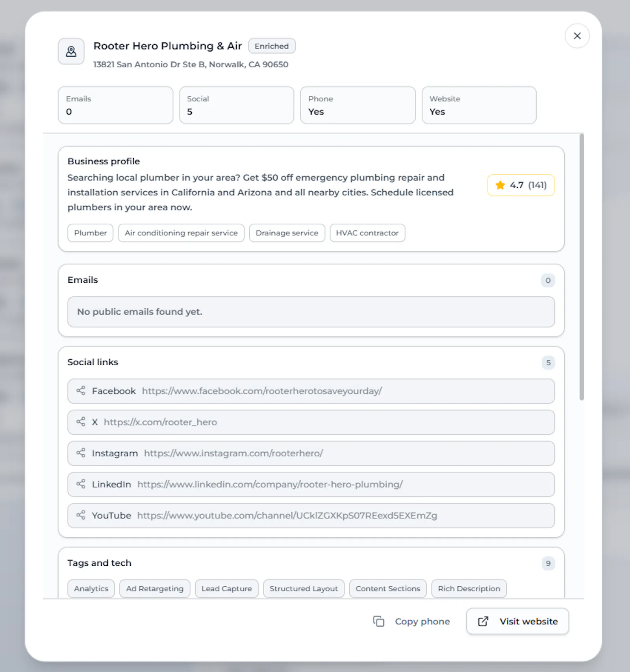This screenshot has height=672, width=630.
Task: Click the Structured Layout tag
Action: tap(304, 589)
